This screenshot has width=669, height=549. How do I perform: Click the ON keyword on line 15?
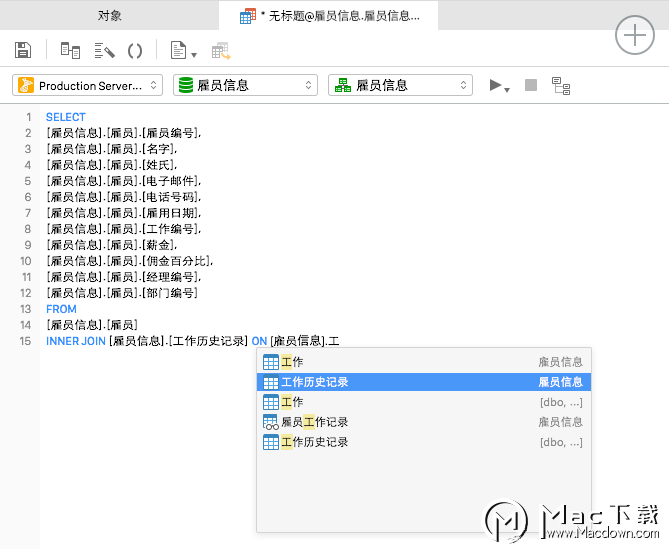[x=259, y=341]
